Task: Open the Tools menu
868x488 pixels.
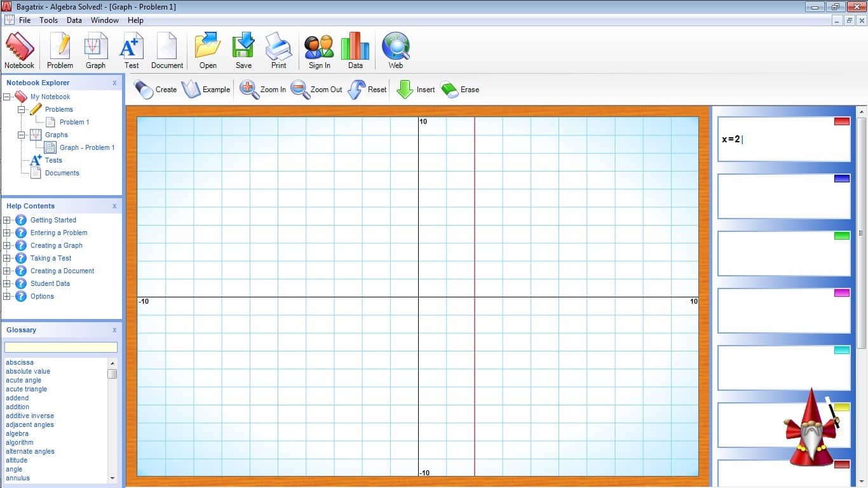Action: point(48,20)
